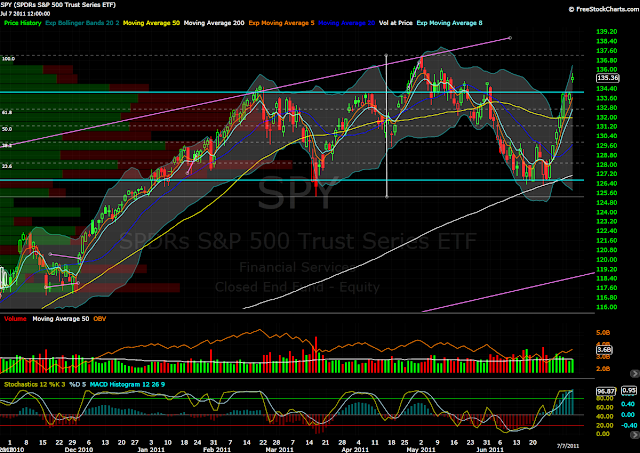640x453 pixels.
Task: Click the Vol at Price indicator label
Action: (x=396, y=23)
